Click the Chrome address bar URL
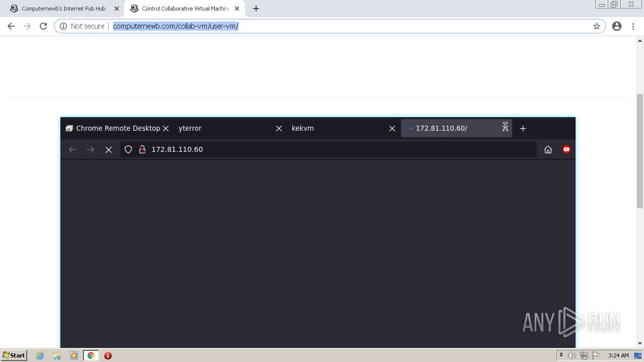644x362 pixels. click(x=176, y=26)
